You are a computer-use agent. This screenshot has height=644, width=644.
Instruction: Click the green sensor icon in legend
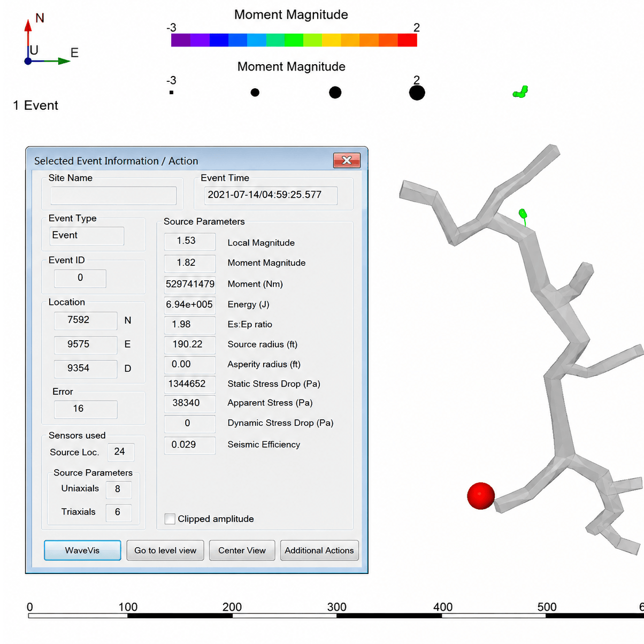click(520, 93)
